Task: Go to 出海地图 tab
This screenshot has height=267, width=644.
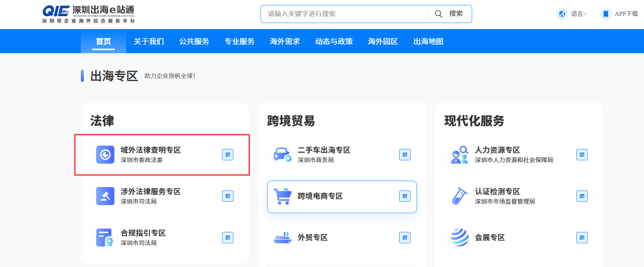Action: coord(428,41)
